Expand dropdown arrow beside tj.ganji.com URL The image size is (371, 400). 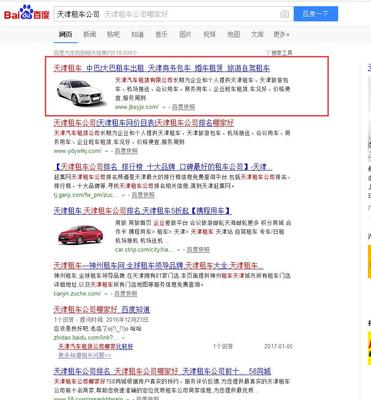123,195
